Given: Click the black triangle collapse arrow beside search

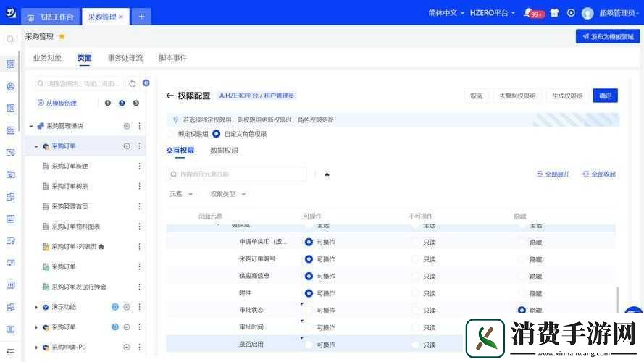Looking at the screenshot, I should (x=327, y=174).
